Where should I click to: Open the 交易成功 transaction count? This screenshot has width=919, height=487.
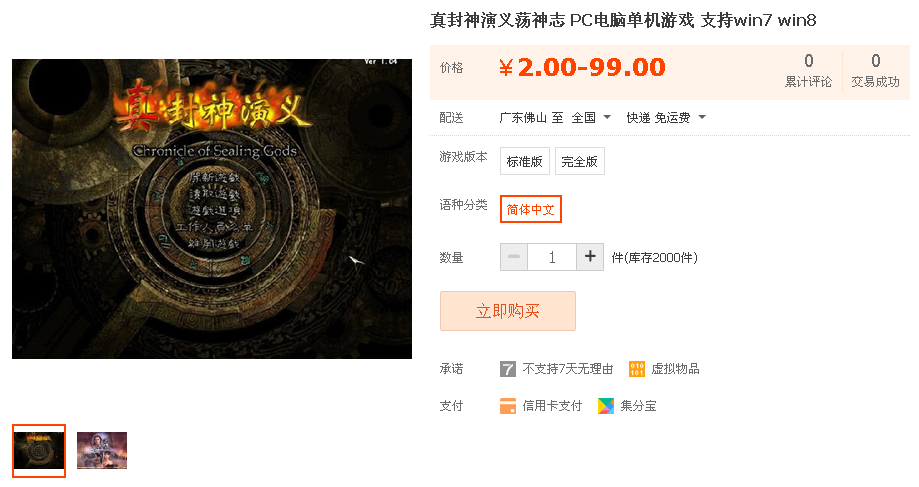875,71
